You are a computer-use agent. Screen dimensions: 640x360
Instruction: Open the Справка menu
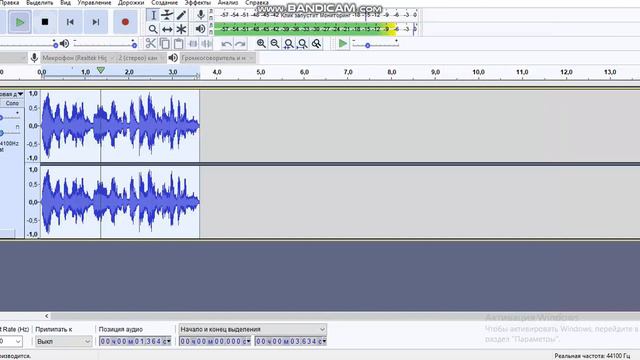(x=257, y=3)
